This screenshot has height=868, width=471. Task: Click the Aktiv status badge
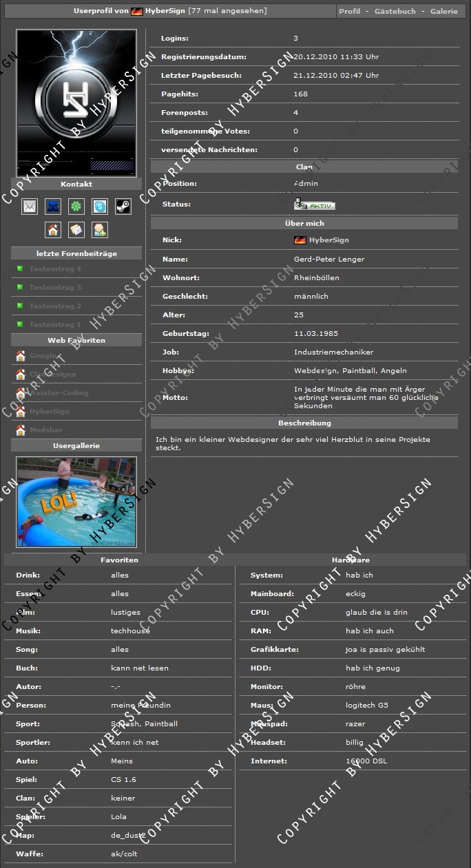coord(314,205)
